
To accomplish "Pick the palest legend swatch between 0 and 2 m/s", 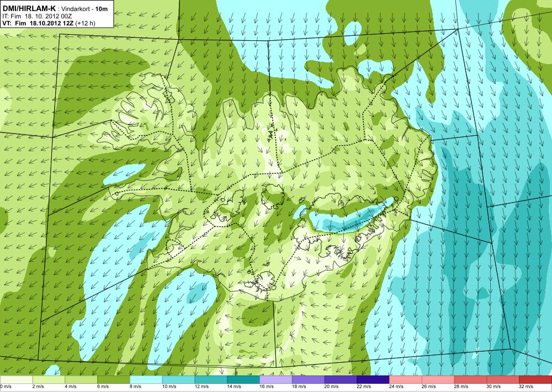I will tap(16, 379).
